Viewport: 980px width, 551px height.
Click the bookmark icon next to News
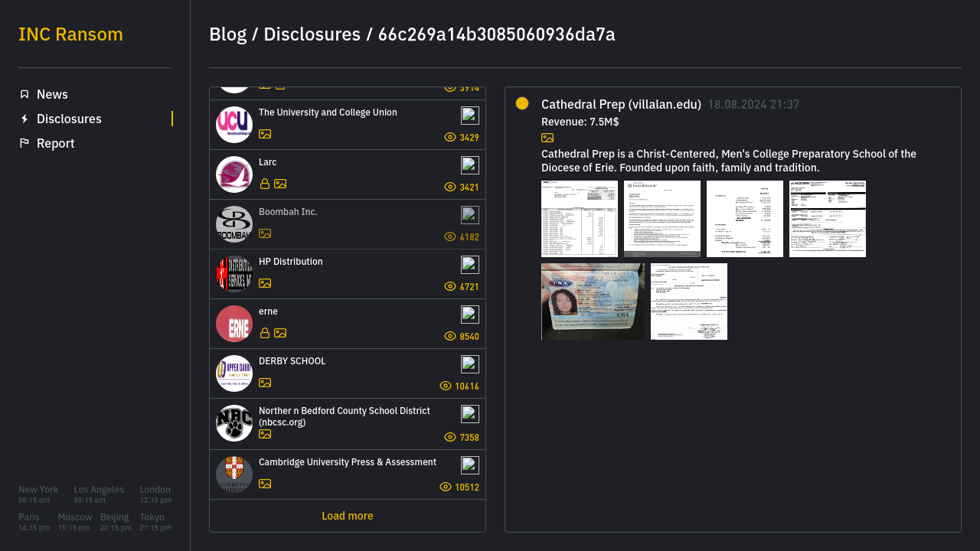tap(24, 94)
